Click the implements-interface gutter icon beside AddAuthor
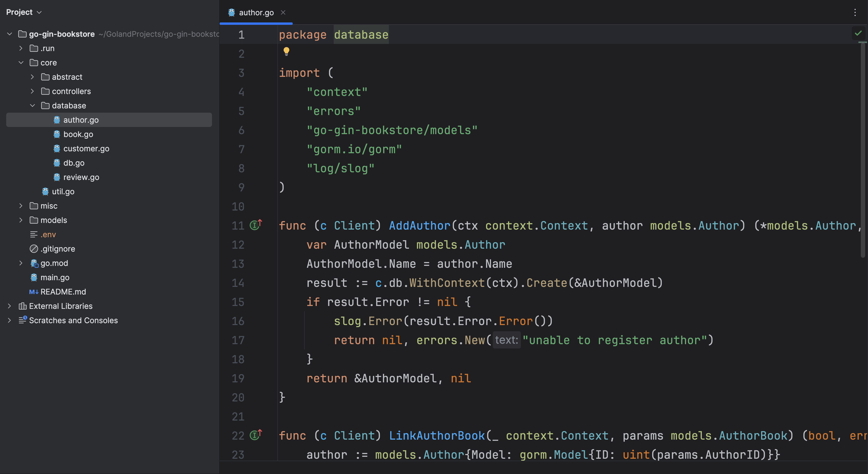 (x=255, y=225)
